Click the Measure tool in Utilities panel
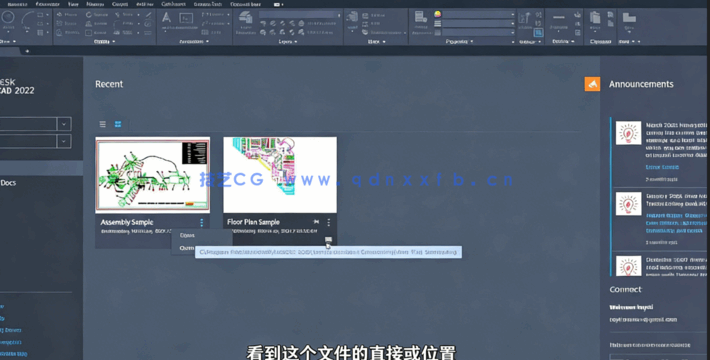Screen dimensions: 710x360 [559, 18]
